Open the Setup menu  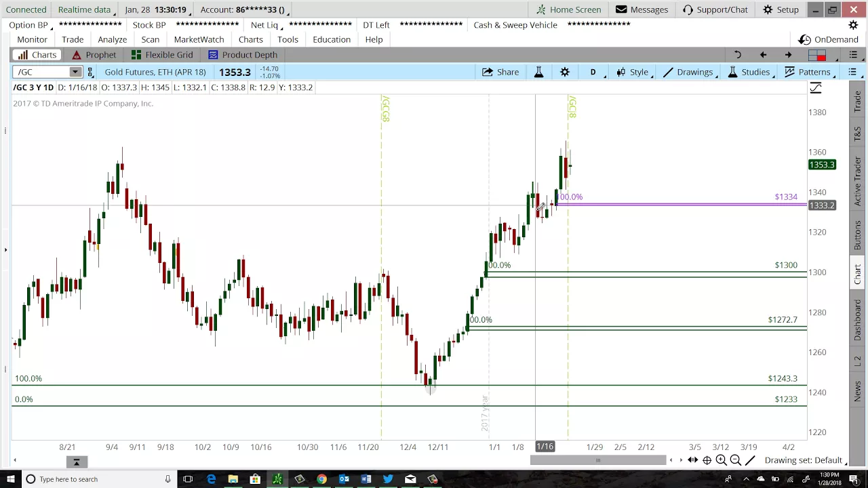coord(781,9)
